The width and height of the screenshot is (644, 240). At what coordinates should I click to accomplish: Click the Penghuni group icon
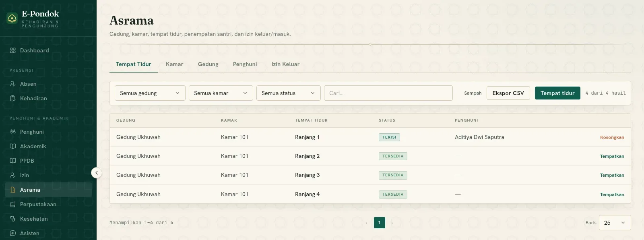coord(13,132)
